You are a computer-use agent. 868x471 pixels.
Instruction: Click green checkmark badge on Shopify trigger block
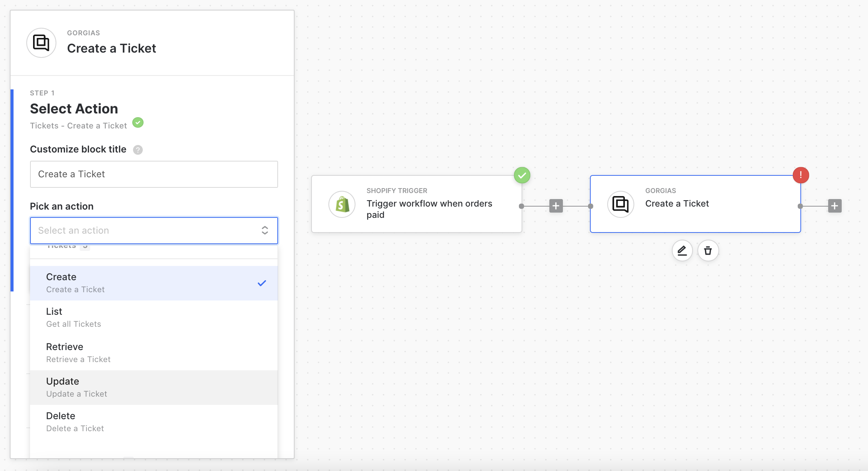(522, 175)
